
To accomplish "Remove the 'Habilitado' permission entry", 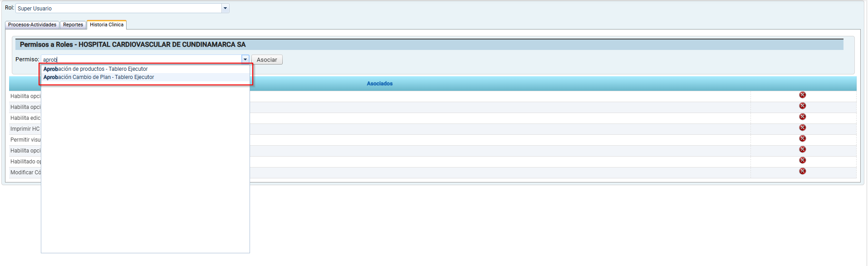I will (x=802, y=160).
